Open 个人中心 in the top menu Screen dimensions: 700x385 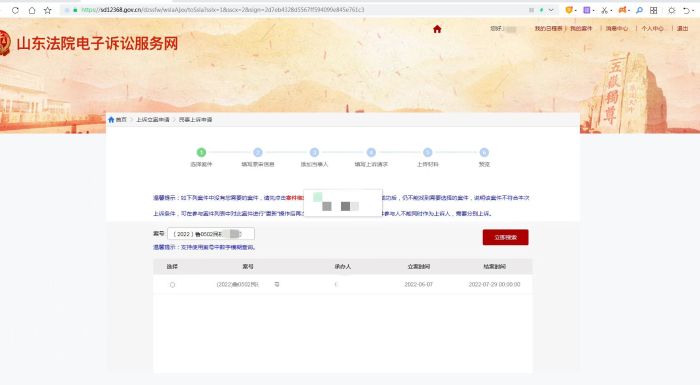652,29
